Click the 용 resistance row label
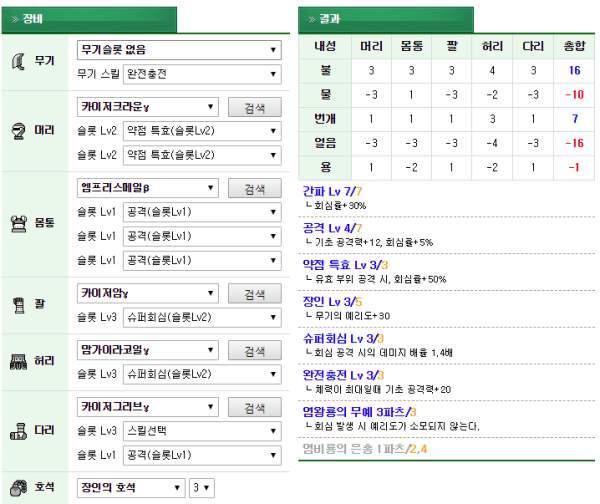600x504 pixels. coord(325,167)
